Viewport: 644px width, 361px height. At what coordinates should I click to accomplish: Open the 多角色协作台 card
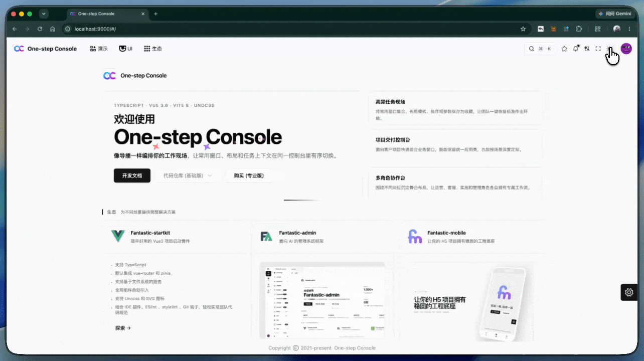coord(455,183)
